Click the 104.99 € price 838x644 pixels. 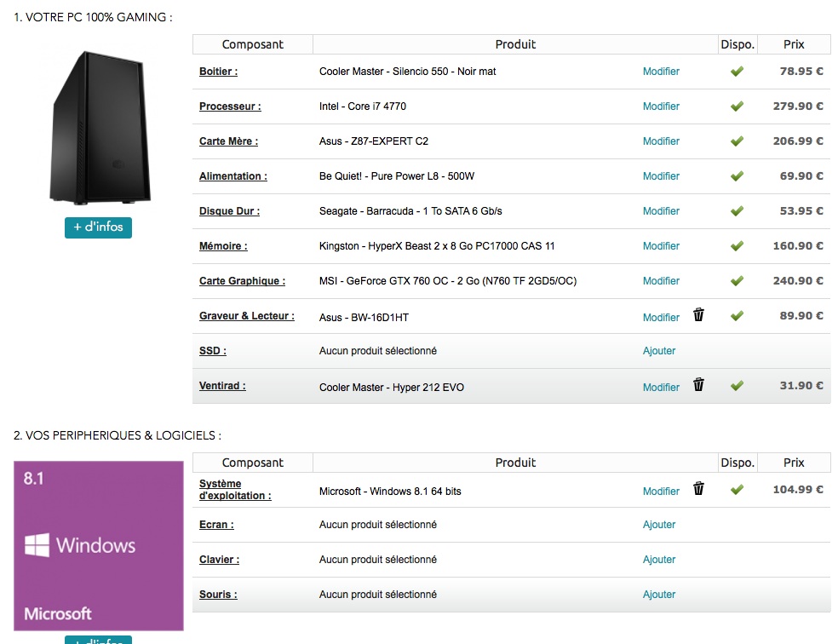pos(798,489)
